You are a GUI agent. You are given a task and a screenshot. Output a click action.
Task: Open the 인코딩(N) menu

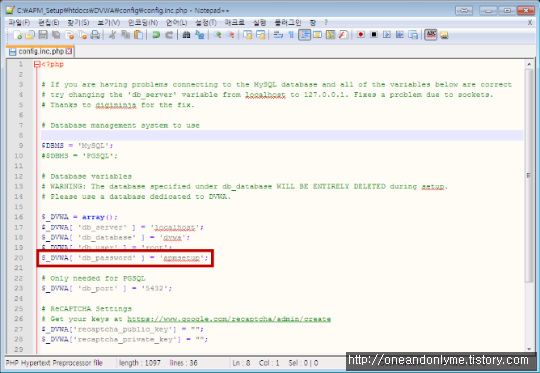143,23
